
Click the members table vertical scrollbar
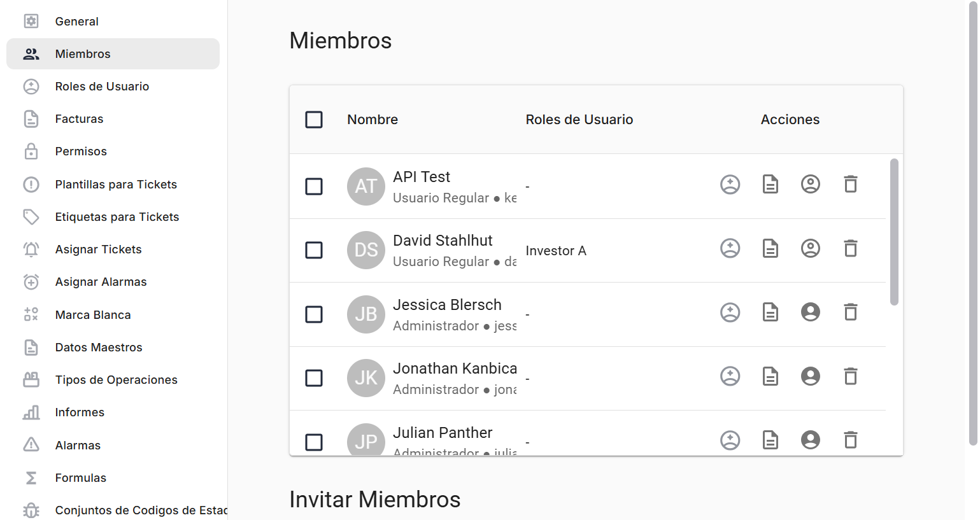point(894,232)
